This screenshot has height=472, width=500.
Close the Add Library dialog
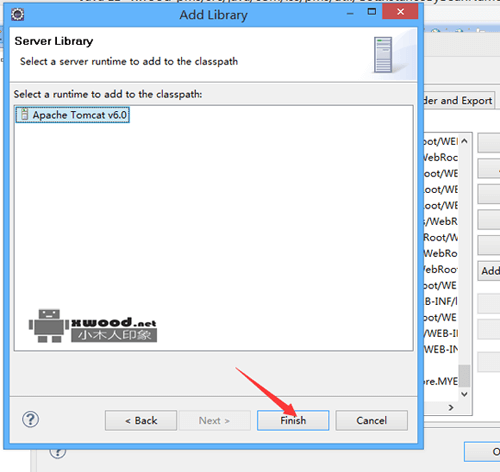click(400, 12)
